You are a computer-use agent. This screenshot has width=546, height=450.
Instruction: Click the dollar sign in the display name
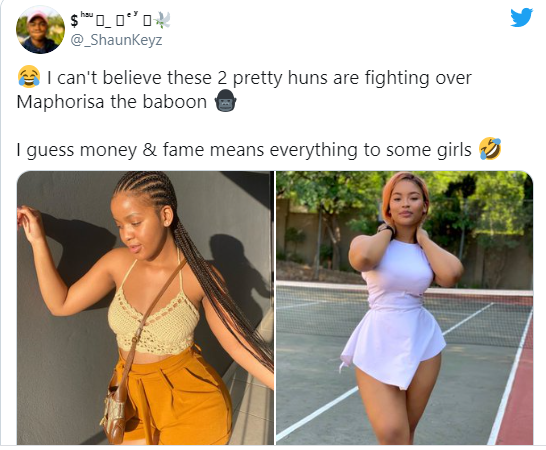[x=74, y=21]
